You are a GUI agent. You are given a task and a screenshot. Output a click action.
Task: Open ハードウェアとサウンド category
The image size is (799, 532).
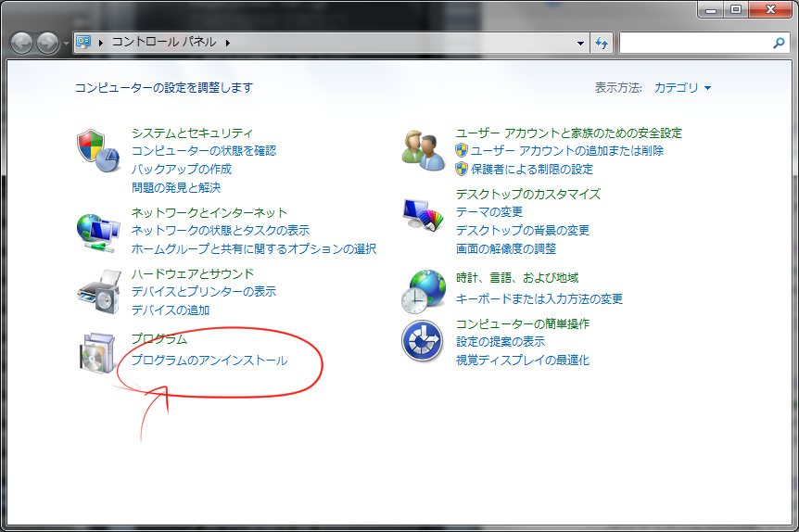coord(193,273)
